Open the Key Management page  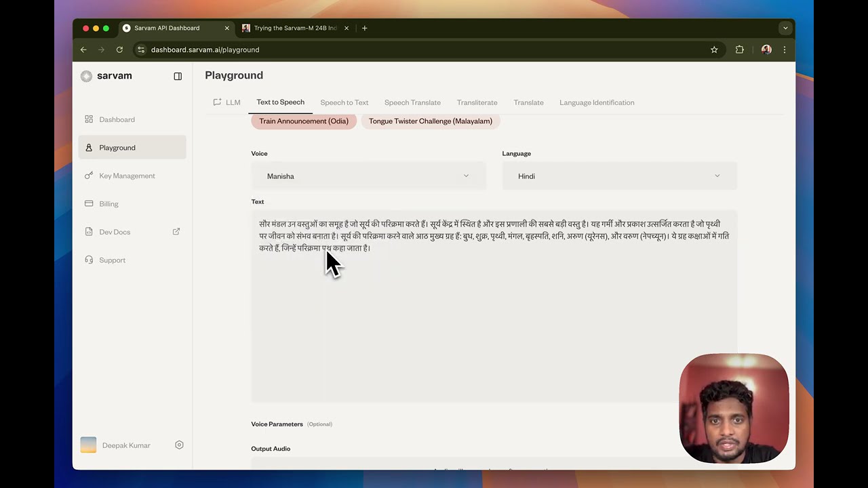[132, 176]
